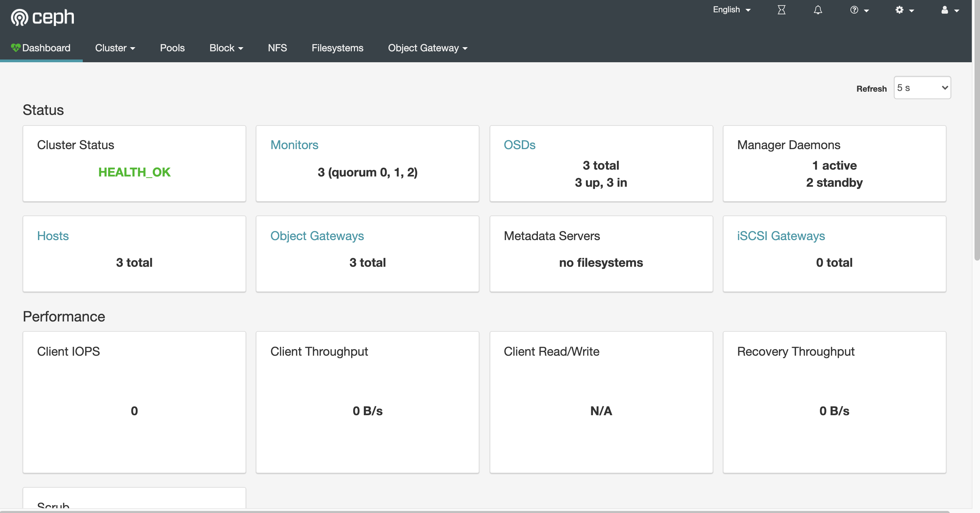The height and width of the screenshot is (513, 980).
Task: Click the Recovery Throughput '0 B/s' value
Action: coord(834,411)
